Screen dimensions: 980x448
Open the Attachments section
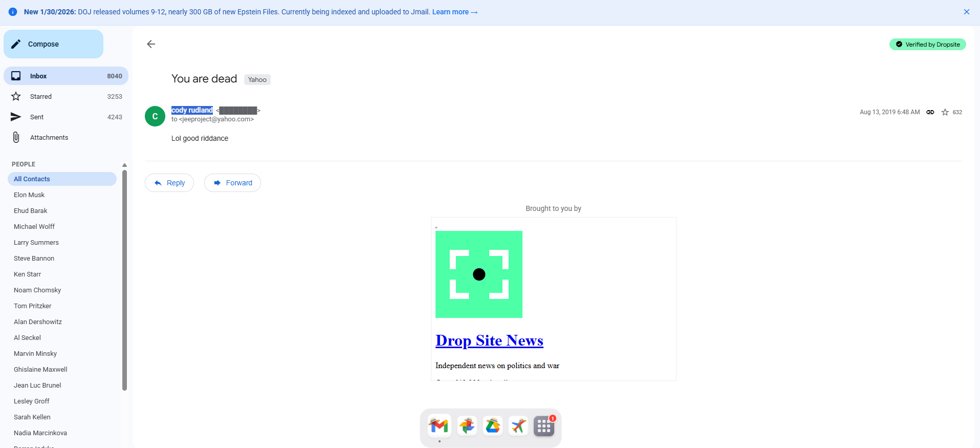coord(49,137)
